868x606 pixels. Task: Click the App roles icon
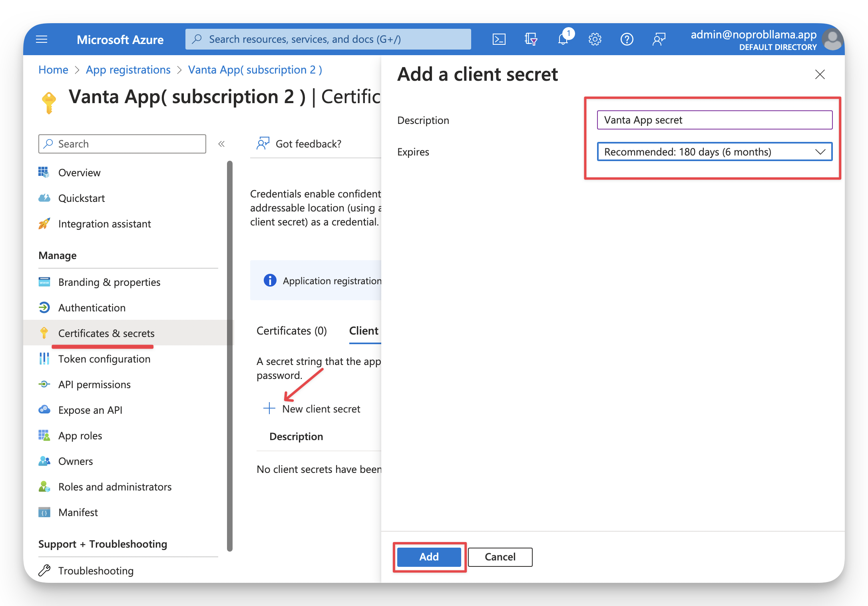point(44,435)
